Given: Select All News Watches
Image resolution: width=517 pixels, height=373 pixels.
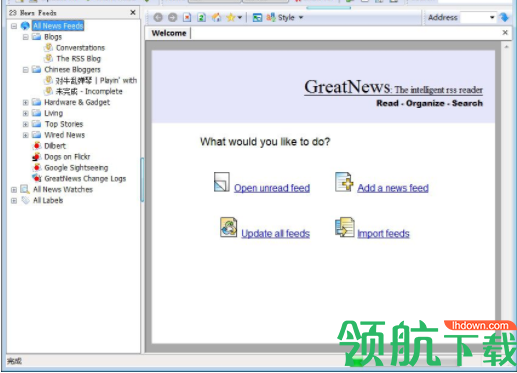Looking at the screenshot, I should click(63, 189).
